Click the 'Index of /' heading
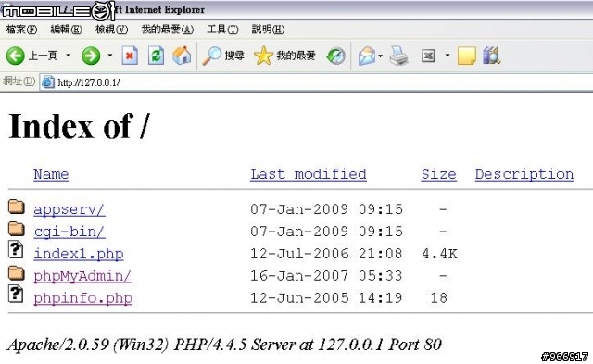The height and width of the screenshot is (364, 593). [79, 126]
